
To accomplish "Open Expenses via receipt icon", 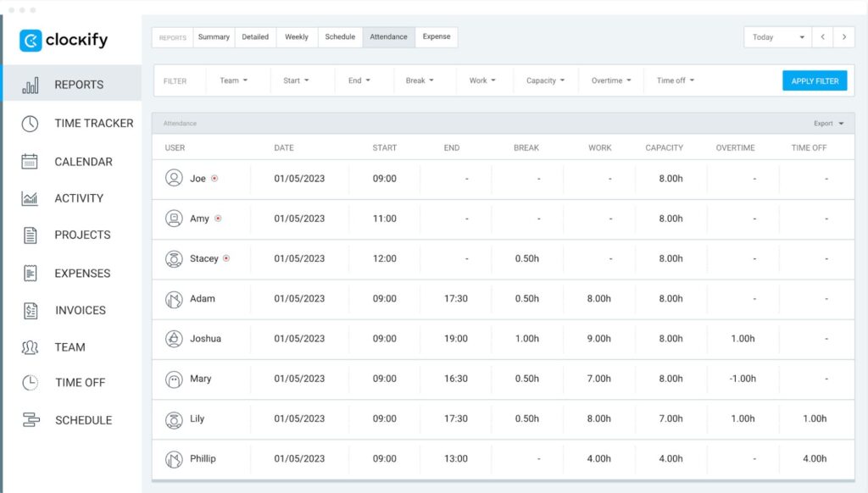I will [31, 274].
